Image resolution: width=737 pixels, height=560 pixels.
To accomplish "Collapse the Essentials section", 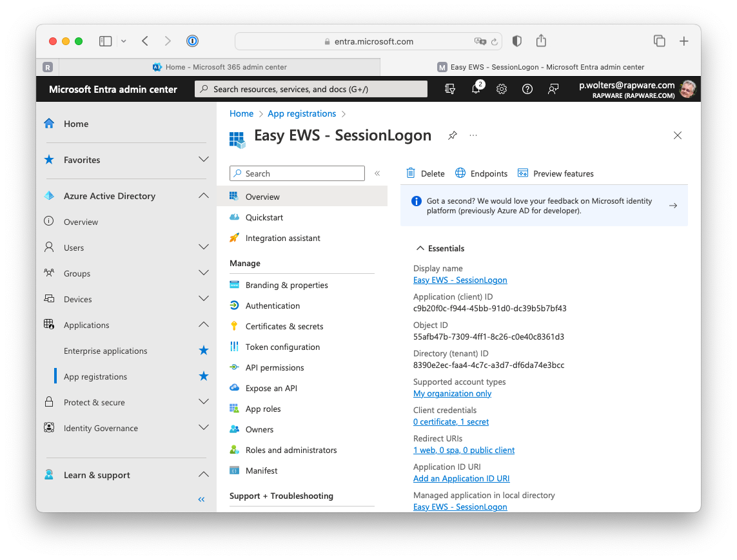I will pyautogui.click(x=420, y=248).
